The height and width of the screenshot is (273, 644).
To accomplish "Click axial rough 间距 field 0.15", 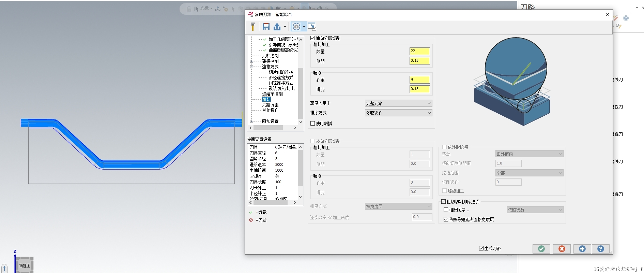I will click(419, 61).
